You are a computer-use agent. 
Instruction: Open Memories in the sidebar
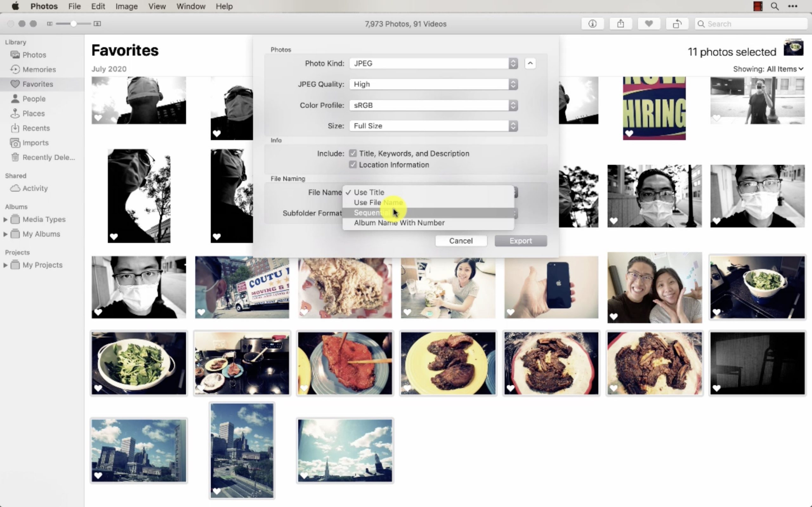click(x=39, y=69)
